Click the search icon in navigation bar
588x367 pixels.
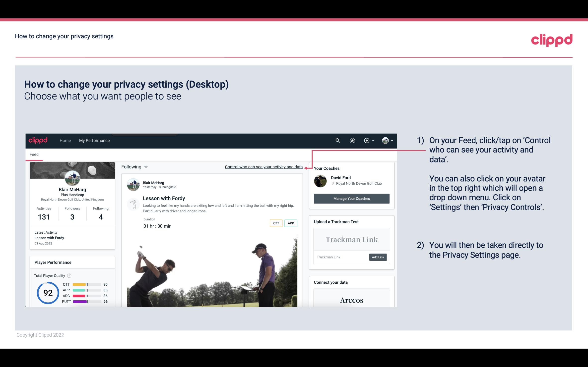(x=337, y=140)
